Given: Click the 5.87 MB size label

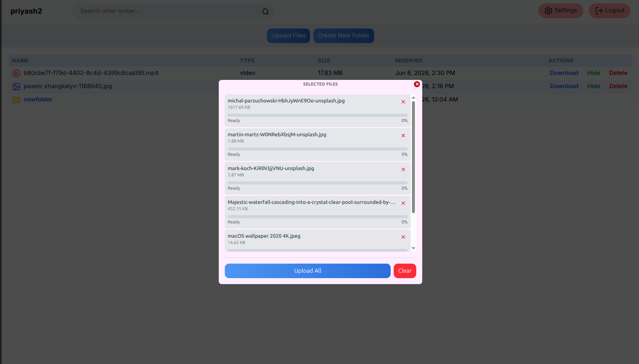Looking at the screenshot, I should point(236,175).
